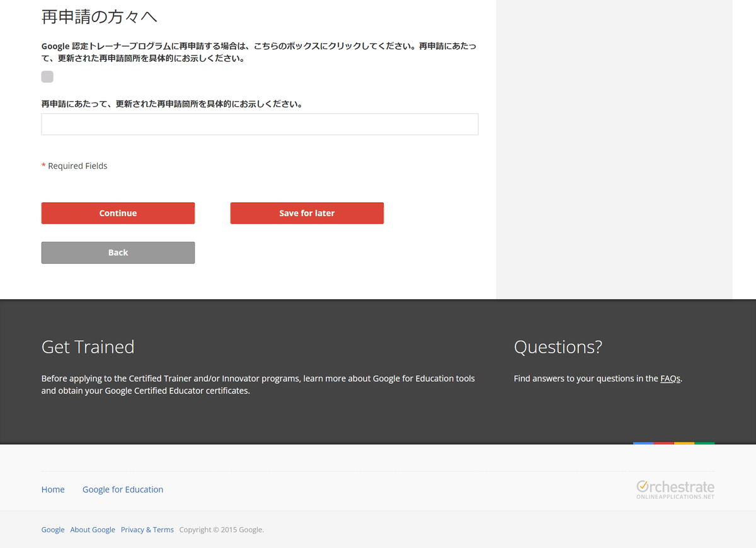Click the Questions? heading
The image size is (756, 548).
pos(558,347)
